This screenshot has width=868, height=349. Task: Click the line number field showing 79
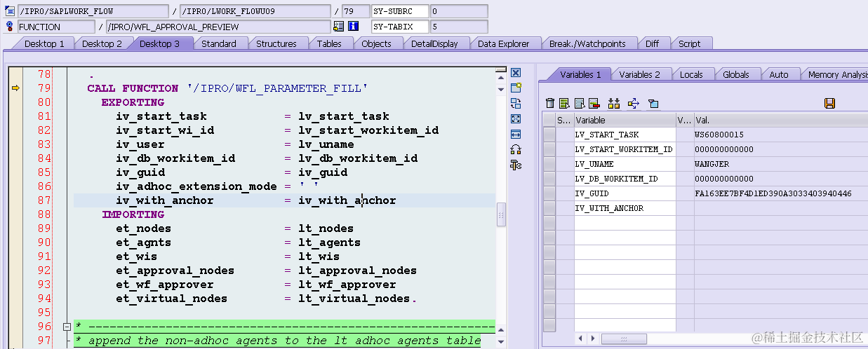354,11
